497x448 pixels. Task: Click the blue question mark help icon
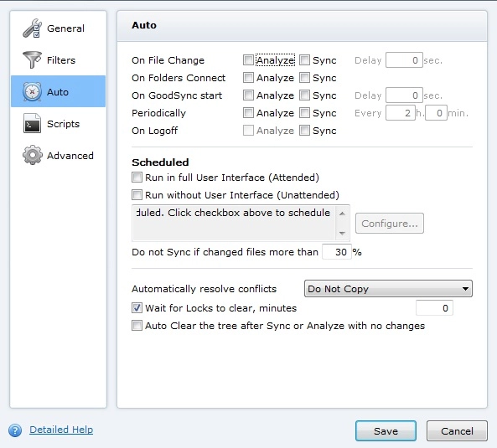click(x=15, y=430)
